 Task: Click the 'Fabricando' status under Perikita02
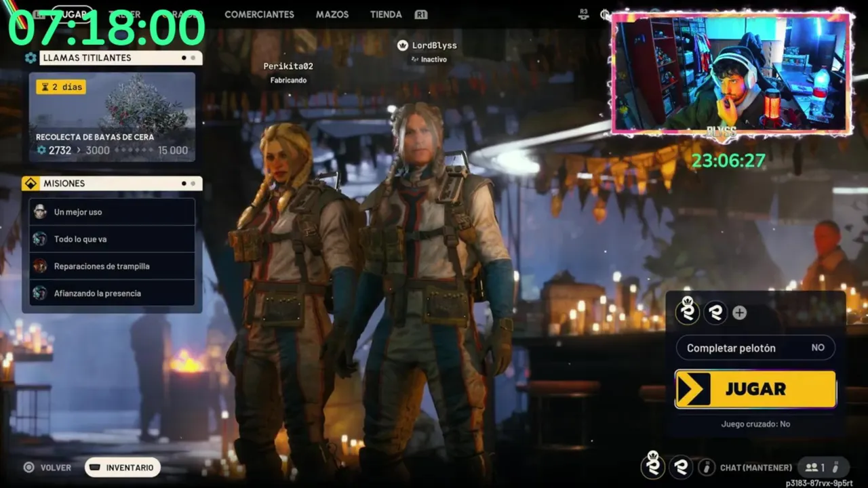pos(288,80)
